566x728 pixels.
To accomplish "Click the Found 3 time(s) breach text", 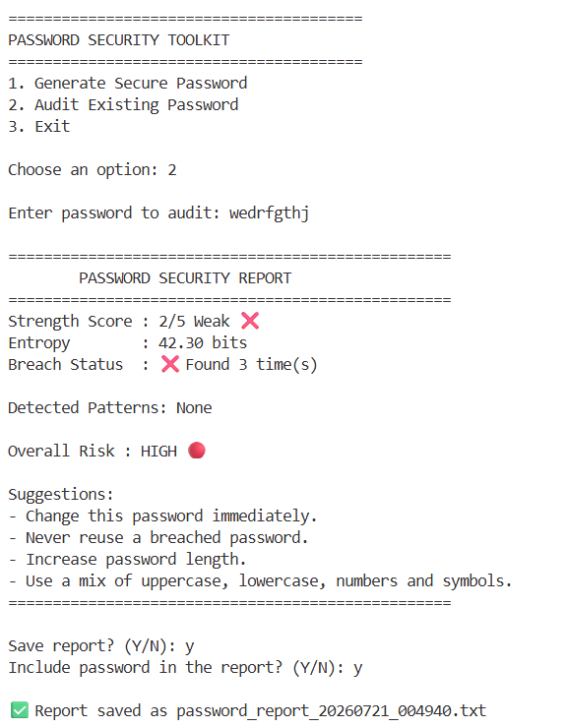I will [251, 364].
